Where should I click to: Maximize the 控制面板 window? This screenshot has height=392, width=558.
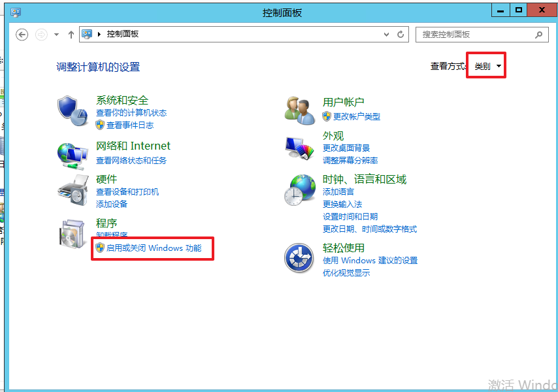pos(519,10)
